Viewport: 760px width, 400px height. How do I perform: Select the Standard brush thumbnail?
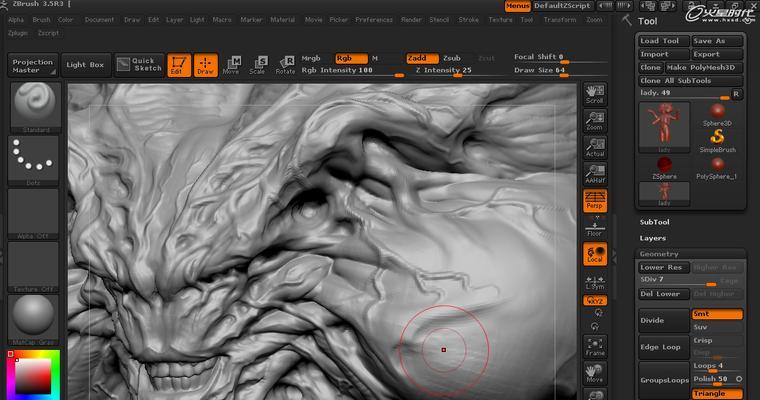pyautogui.click(x=35, y=108)
